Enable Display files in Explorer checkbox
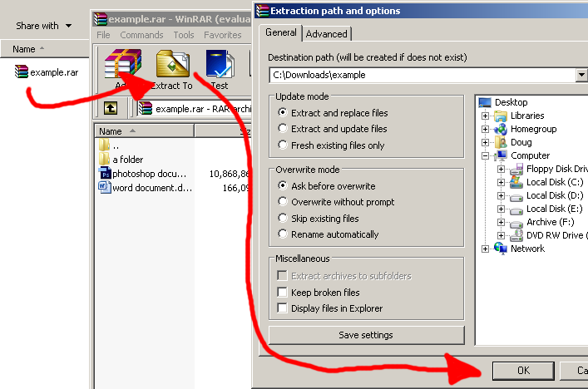The height and width of the screenshot is (389, 588). click(283, 308)
